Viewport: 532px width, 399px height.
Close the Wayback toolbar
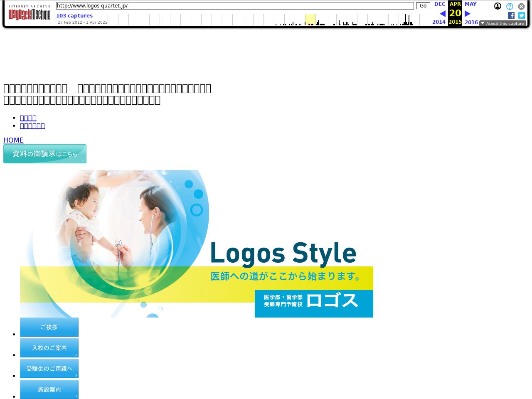521,6
